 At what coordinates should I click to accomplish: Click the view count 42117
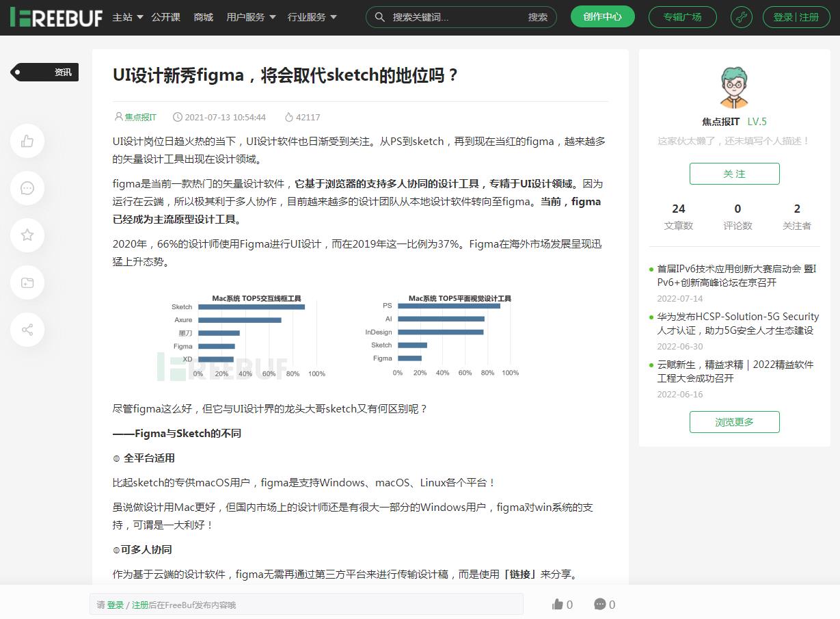pos(308,117)
